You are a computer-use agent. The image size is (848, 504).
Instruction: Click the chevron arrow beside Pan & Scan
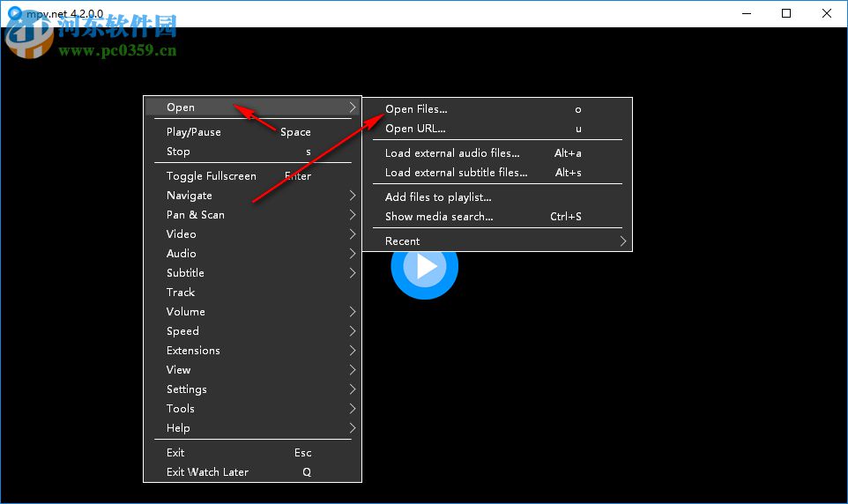(353, 215)
